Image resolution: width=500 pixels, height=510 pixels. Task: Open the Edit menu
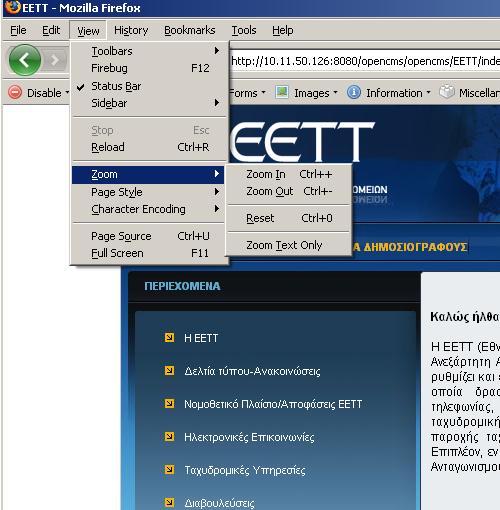pyautogui.click(x=51, y=30)
